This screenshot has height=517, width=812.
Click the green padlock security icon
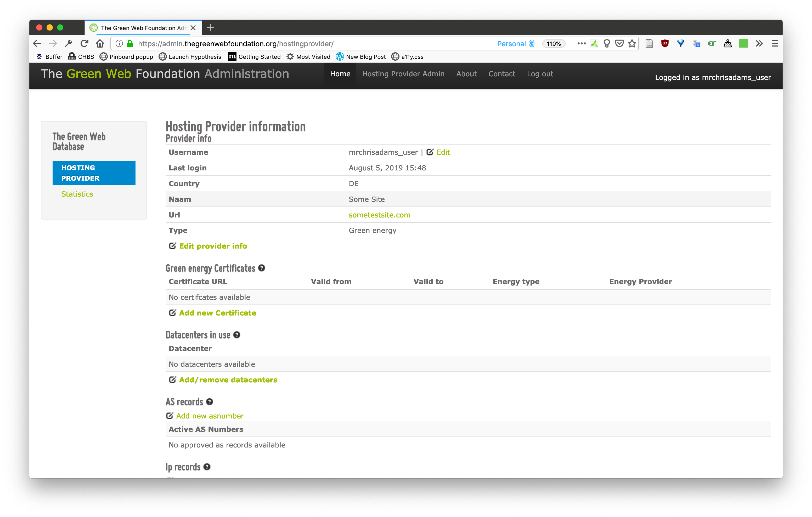130,43
